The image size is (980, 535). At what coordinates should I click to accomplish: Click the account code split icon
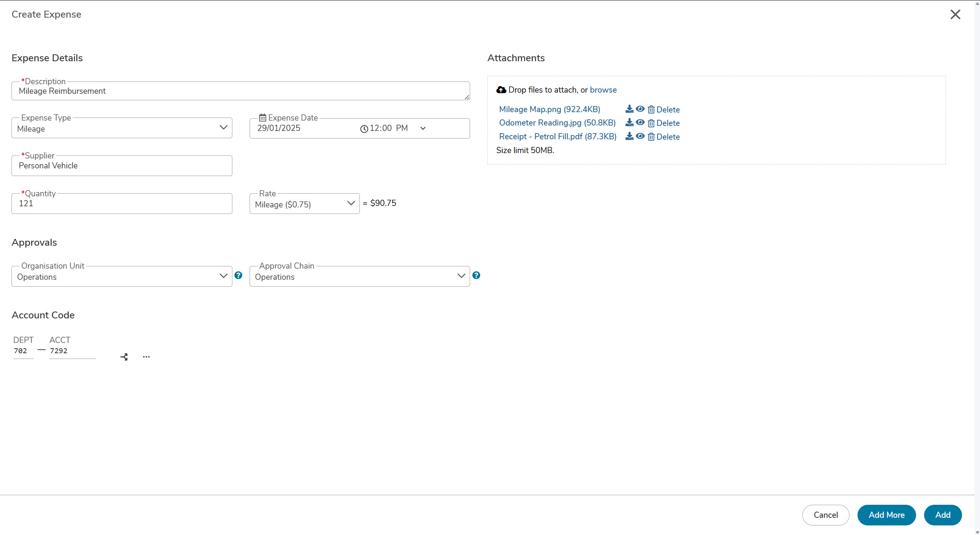(124, 357)
